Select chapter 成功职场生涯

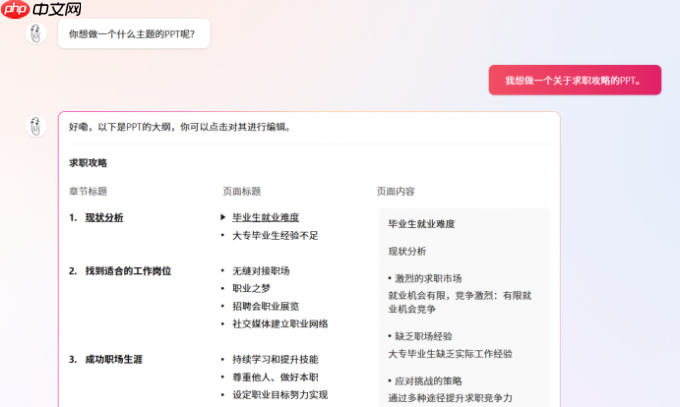click(x=114, y=359)
